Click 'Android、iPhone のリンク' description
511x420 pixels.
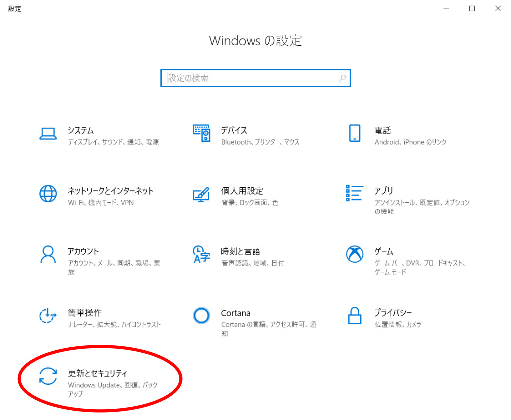tap(411, 142)
